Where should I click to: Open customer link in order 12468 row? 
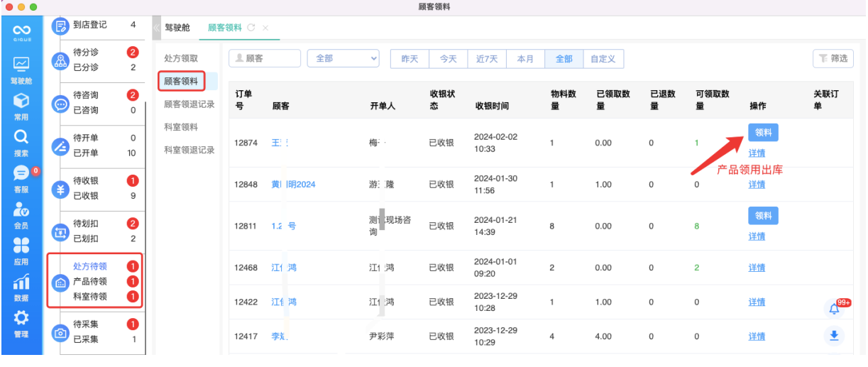coord(284,268)
